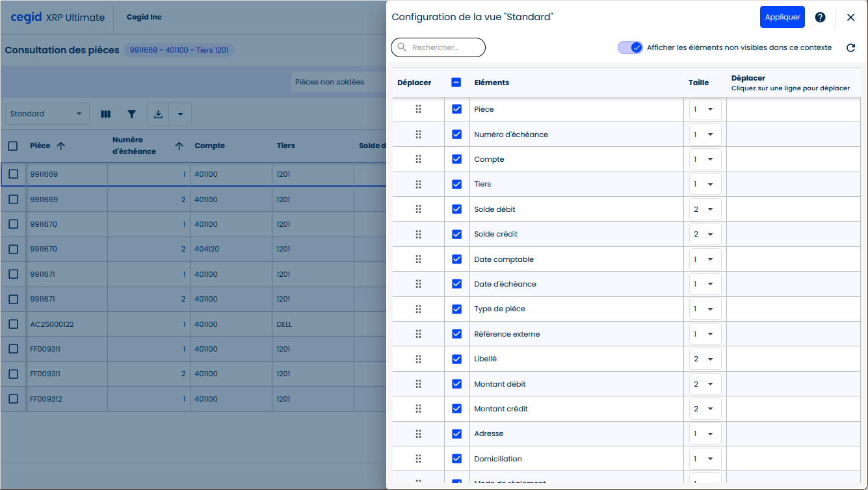Click the reset refresh icon in configuration panel
Image resolution: width=868 pixels, height=490 pixels.
click(x=850, y=47)
